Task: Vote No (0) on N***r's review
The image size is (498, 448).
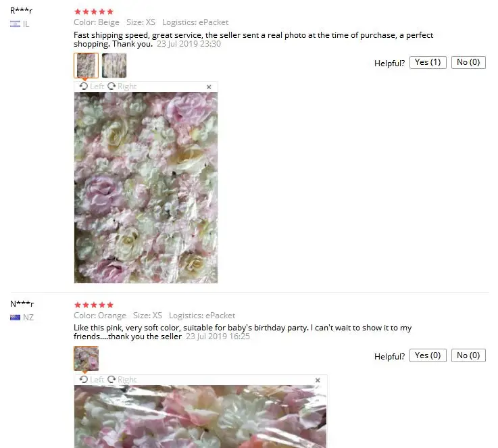Action: 468,355
